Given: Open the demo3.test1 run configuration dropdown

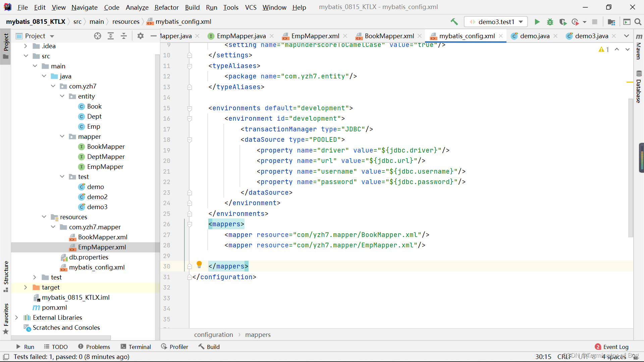Looking at the screenshot, I should pos(496,22).
